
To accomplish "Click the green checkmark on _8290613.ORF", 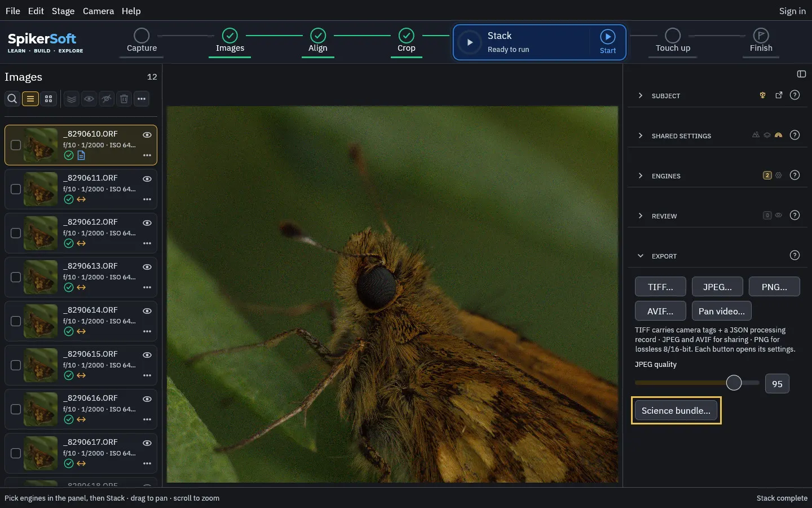I will (69, 287).
